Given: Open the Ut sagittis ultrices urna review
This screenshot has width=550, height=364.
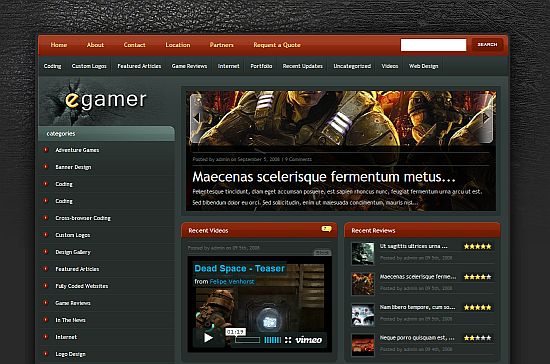Looking at the screenshot, I should tap(414, 246).
